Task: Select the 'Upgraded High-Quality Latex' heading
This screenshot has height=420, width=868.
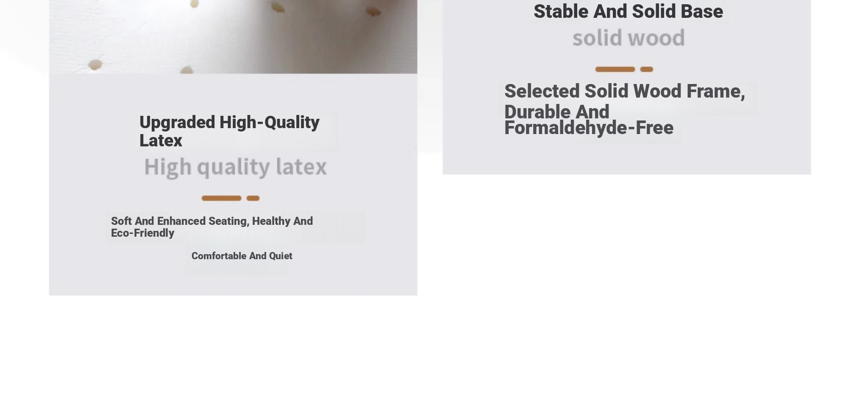Action: pyautogui.click(x=229, y=131)
